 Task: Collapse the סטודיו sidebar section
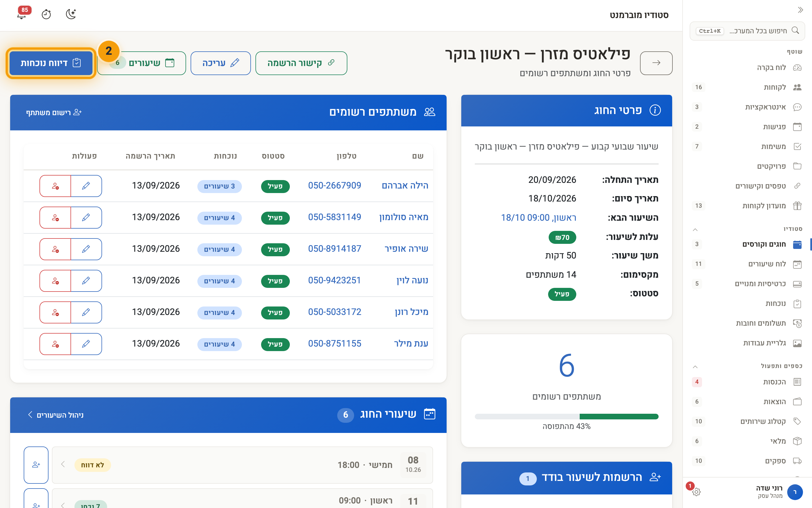(695, 230)
